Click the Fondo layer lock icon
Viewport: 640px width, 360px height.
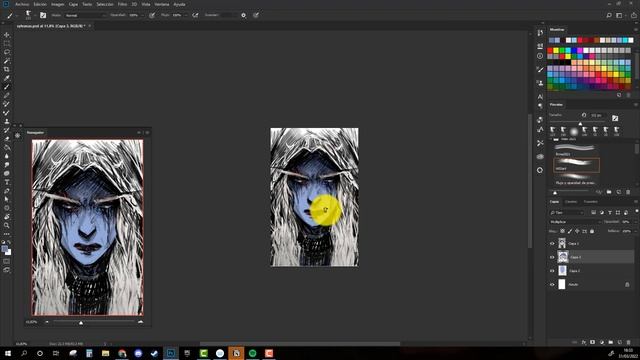click(x=627, y=284)
